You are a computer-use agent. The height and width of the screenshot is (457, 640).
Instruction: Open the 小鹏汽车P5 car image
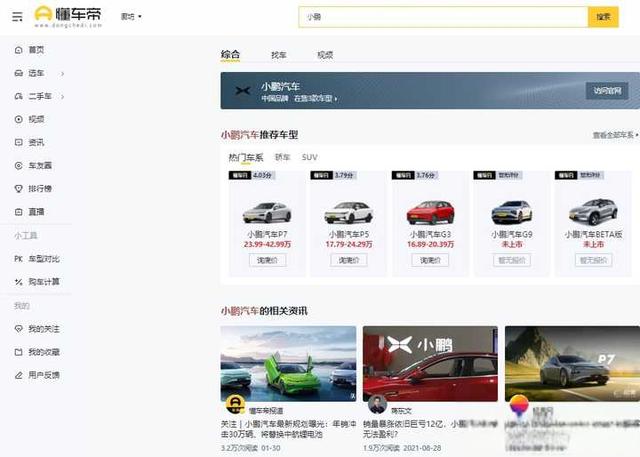(349, 212)
